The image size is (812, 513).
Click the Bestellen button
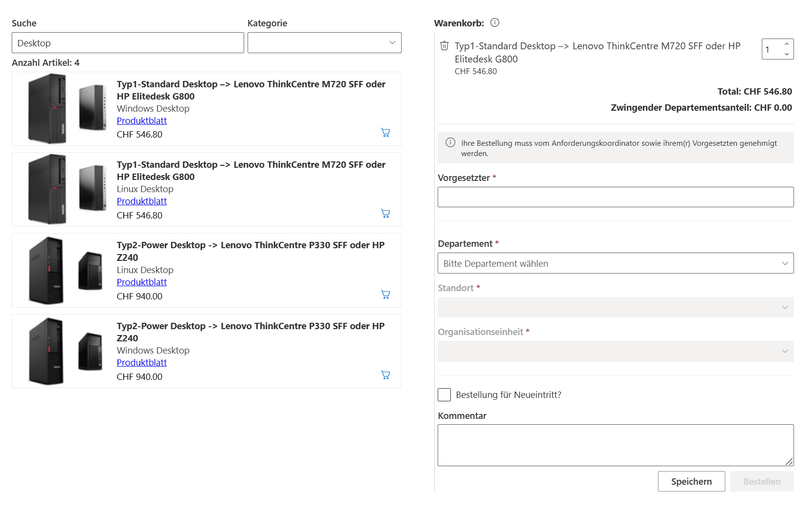(762, 482)
